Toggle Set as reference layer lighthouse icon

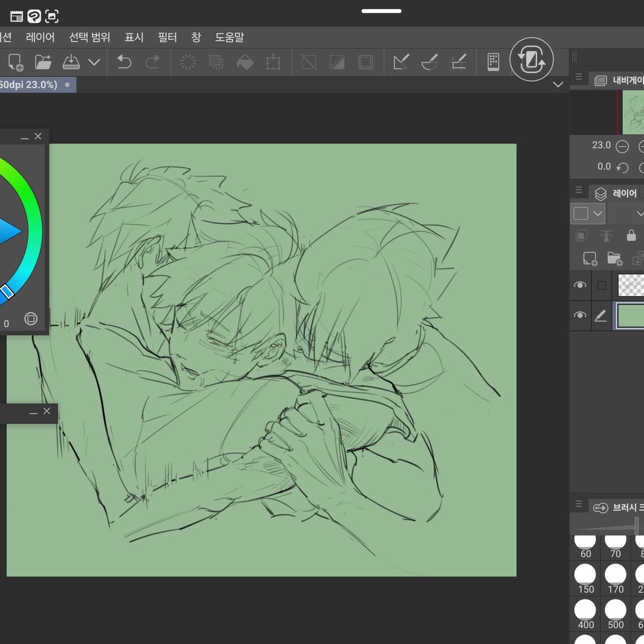click(606, 235)
